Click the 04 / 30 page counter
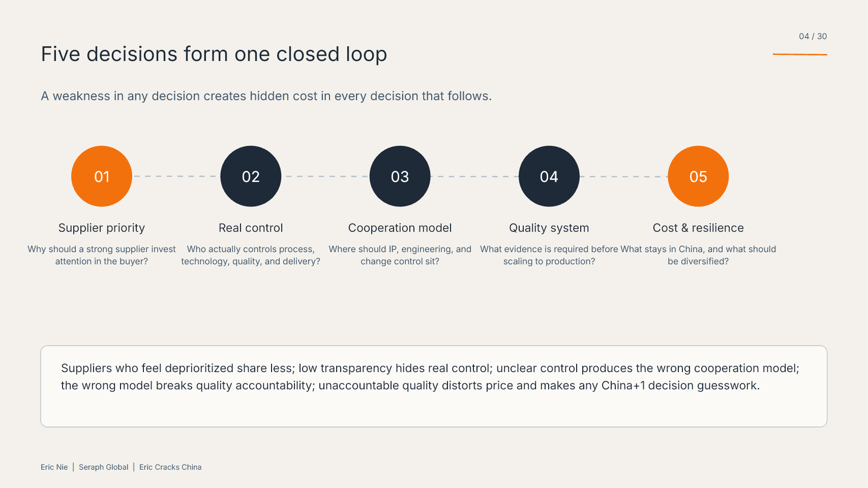The width and height of the screenshot is (868, 488). (813, 37)
